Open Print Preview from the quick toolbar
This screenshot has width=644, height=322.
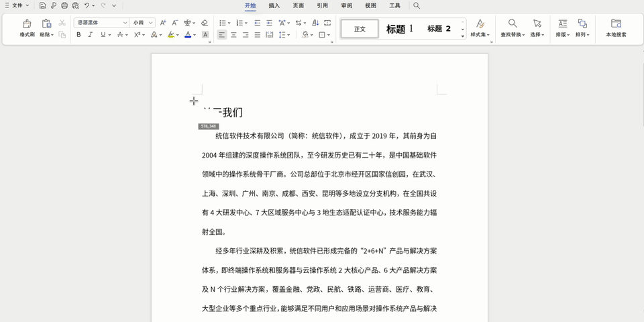pos(75,5)
